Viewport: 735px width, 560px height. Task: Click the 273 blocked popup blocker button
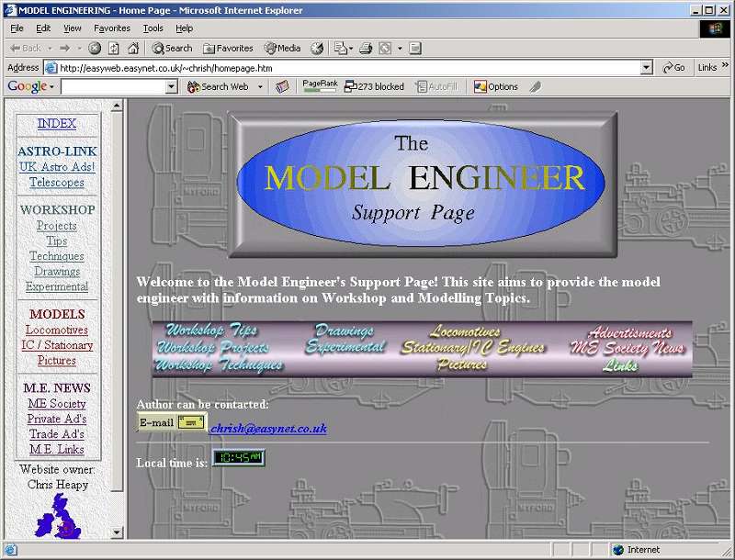point(374,86)
